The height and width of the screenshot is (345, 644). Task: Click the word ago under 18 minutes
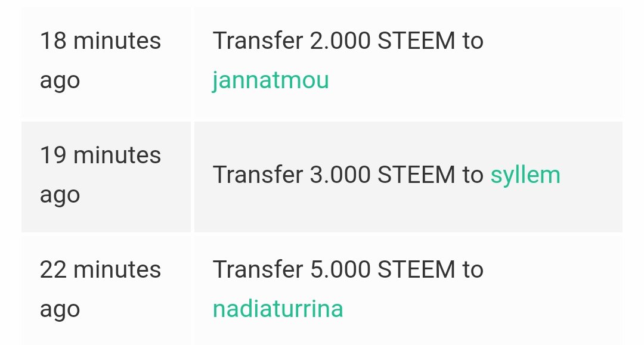(x=60, y=82)
